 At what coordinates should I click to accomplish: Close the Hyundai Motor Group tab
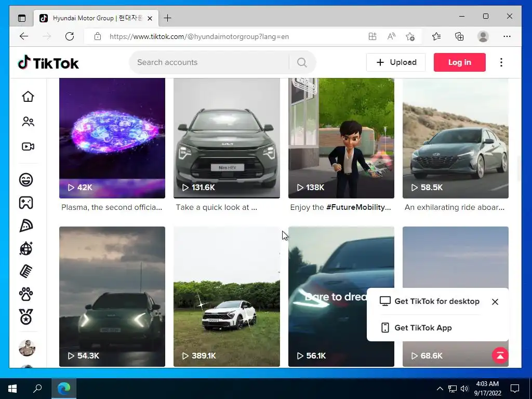(150, 18)
